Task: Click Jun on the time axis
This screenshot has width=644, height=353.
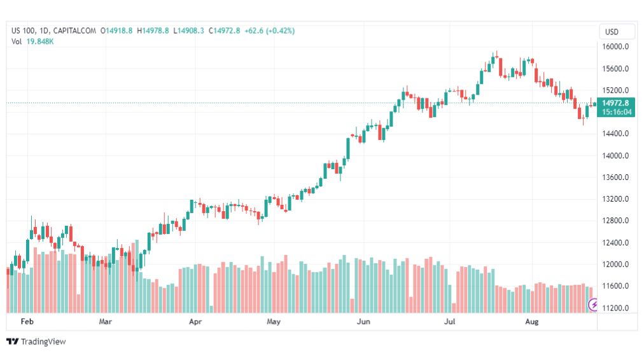Action: (364, 322)
